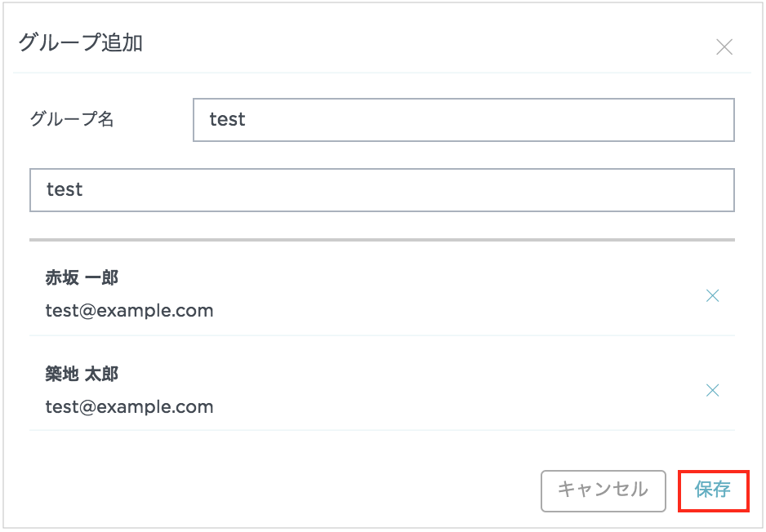Remove 赤坂 一郎 from the group
The height and width of the screenshot is (532, 766).
point(712,295)
